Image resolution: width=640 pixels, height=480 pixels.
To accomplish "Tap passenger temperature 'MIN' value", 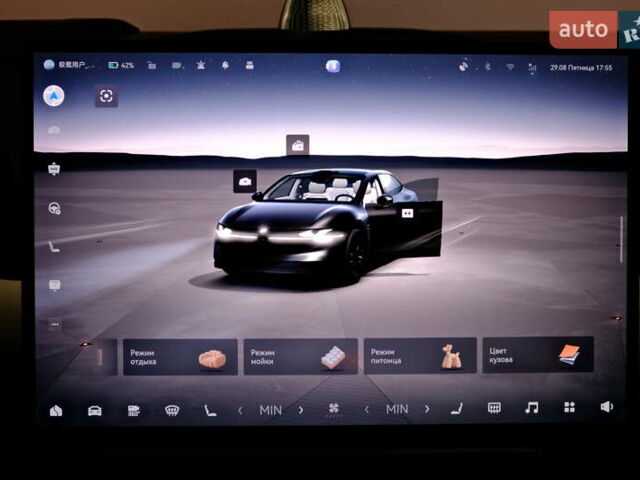I will point(397,409).
